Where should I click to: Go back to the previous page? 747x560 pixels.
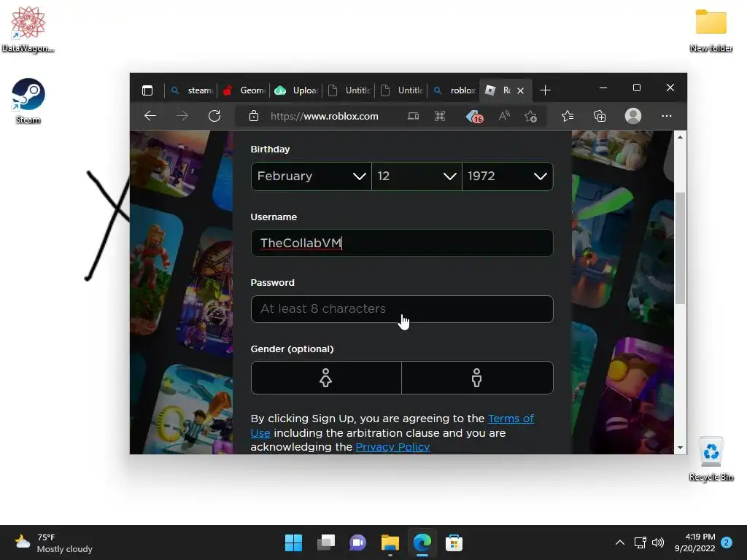150,116
